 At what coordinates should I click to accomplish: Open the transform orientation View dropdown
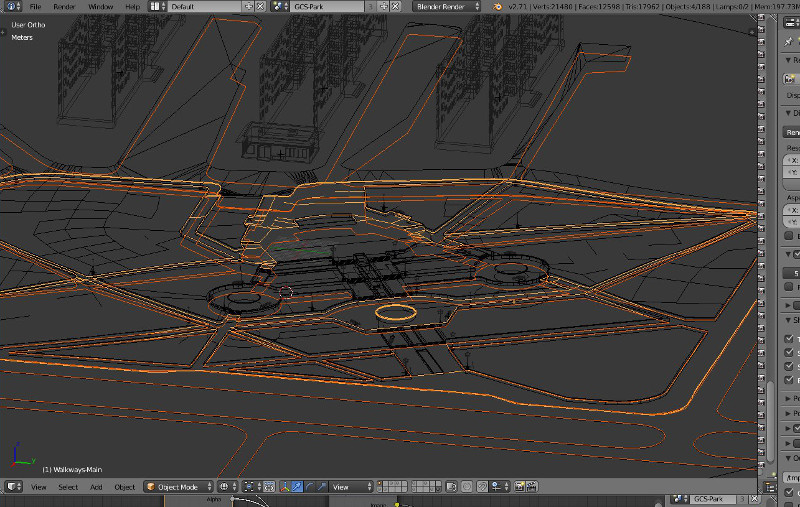(x=351, y=487)
